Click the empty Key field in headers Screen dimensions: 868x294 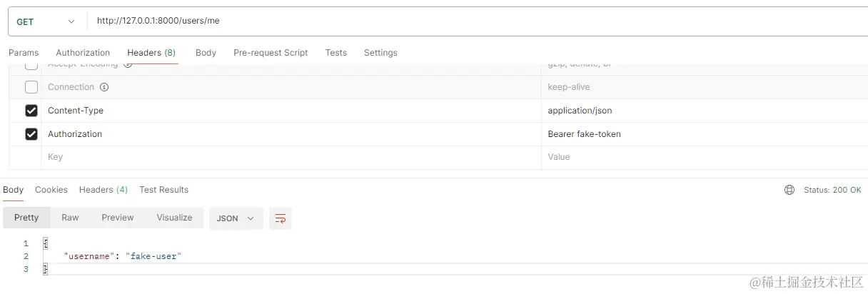(286, 157)
